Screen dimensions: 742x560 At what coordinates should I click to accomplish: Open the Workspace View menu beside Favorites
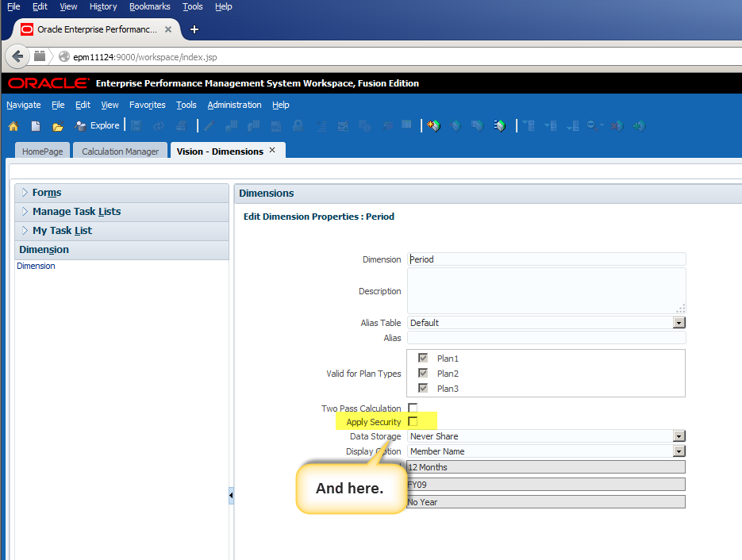click(110, 105)
